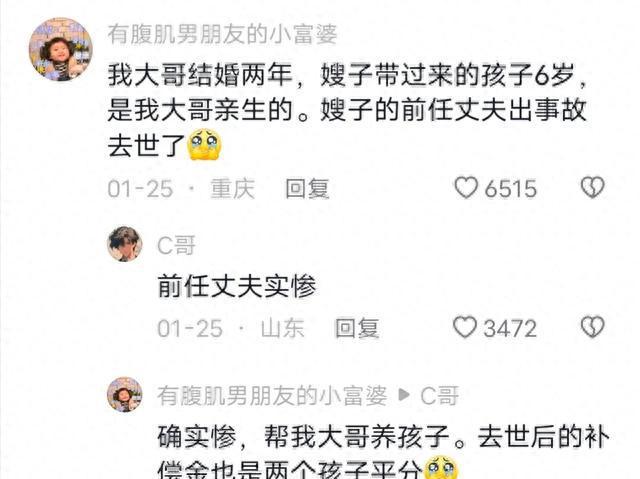Tap crying emoji in the top comment
The width and height of the screenshot is (640, 479).
click(204, 144)
